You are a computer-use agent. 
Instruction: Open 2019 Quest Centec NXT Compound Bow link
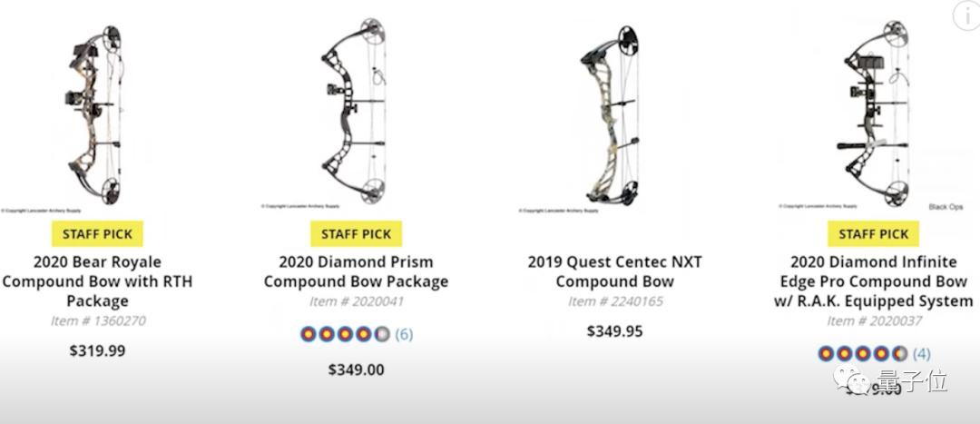pos(614,271)
